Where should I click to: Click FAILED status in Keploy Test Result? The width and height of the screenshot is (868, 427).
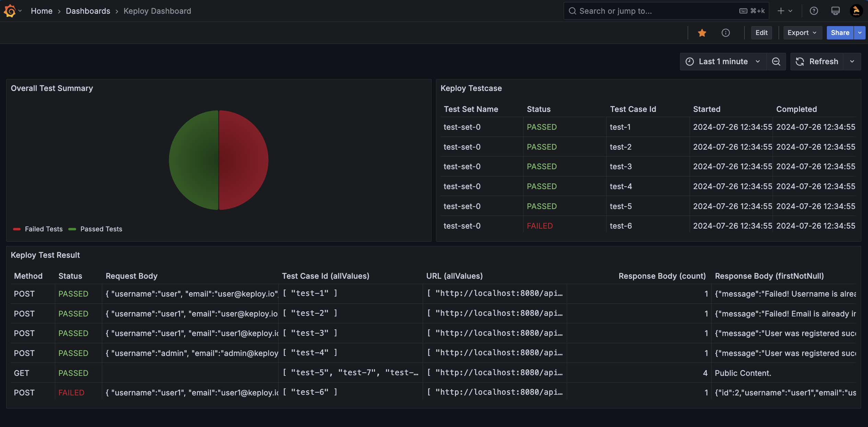(71, 393)
